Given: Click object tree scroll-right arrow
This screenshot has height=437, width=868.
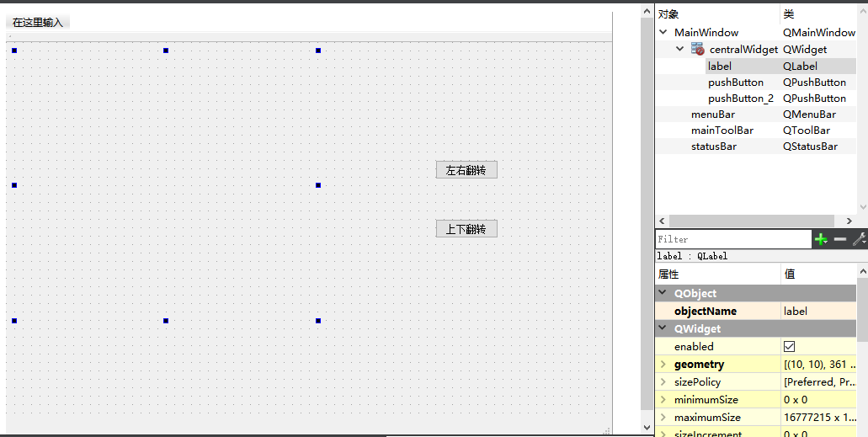Looking at the screenshot, I should coord(849,221).
